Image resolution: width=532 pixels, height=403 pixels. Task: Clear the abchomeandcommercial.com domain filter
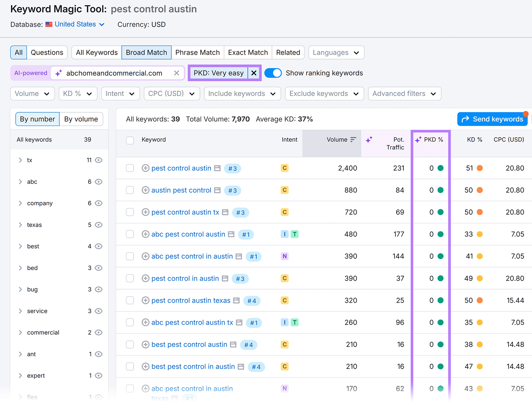click(177, 73)
